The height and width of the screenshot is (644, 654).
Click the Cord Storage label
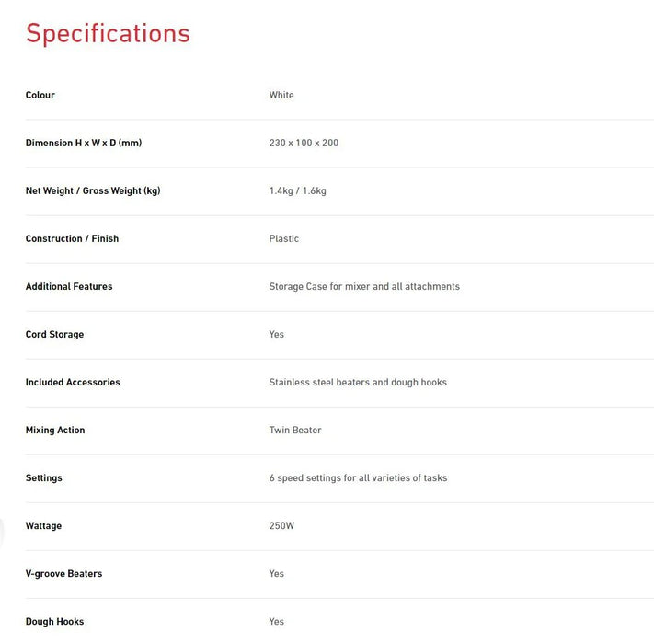(54, 335)
